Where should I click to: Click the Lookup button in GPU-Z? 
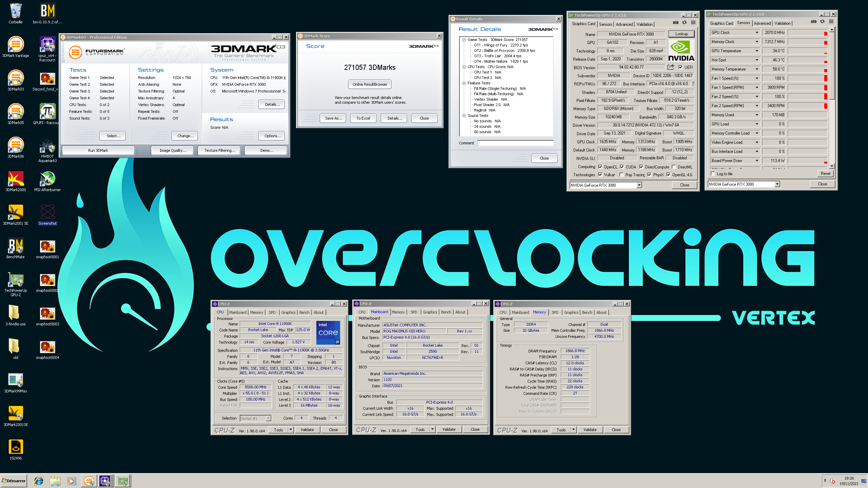tap(681, 34)
